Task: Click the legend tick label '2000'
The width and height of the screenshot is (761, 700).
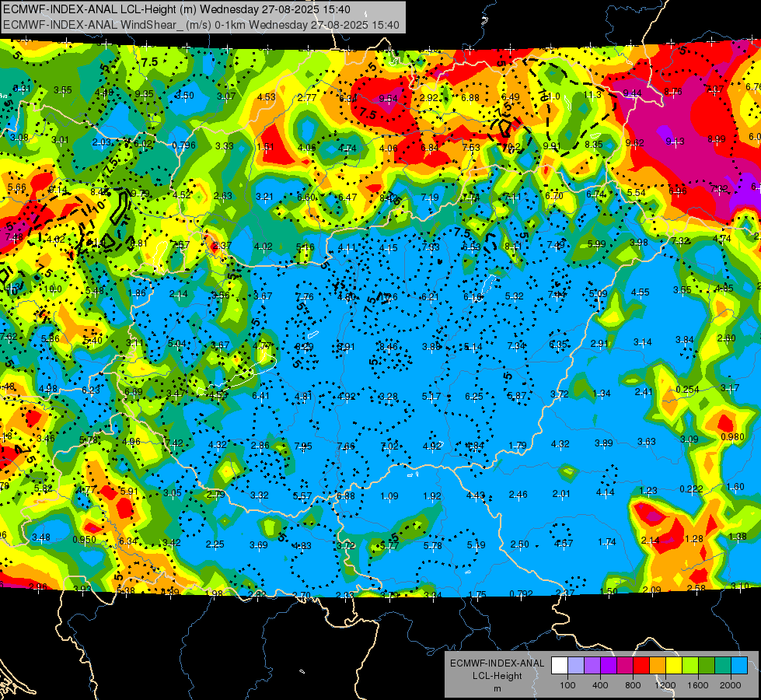Action: [731, 685]
